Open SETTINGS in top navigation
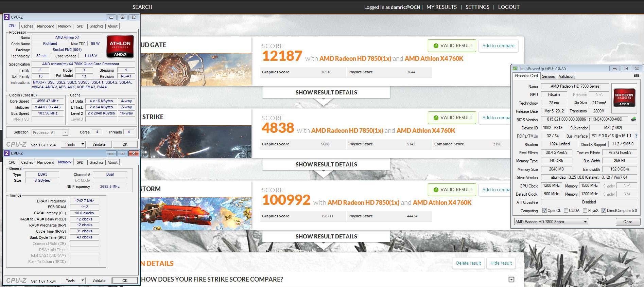This screenshot has height=287, width=644. [x=477, y=7]
